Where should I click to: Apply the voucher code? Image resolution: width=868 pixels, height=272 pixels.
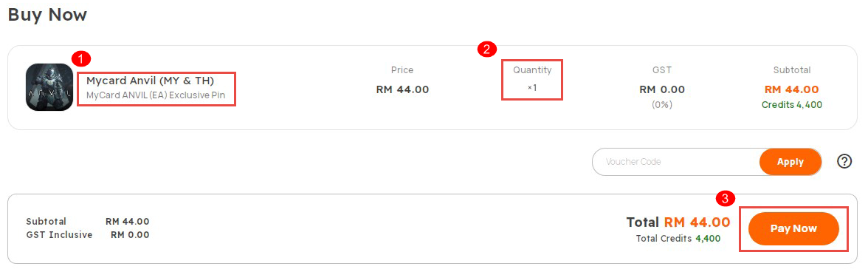pyautogui.click(x=790, y=162)
